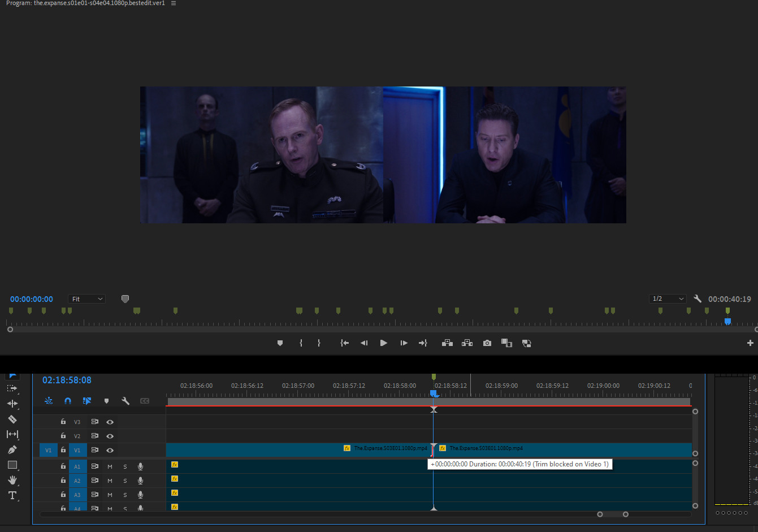Click the Lift button in Program Monitor
Viewport: 758px width, 532px height.
point(447,343)
